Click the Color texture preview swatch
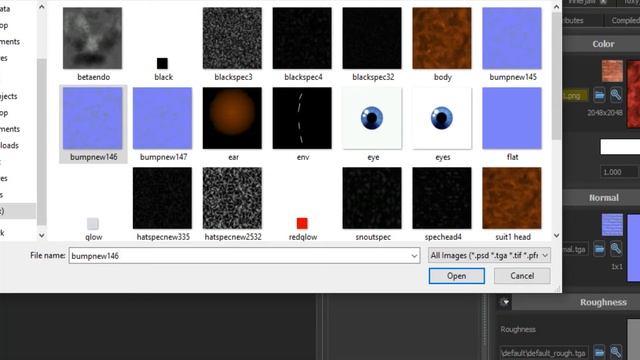Screen dimensions: 640x360 (612, 71)
